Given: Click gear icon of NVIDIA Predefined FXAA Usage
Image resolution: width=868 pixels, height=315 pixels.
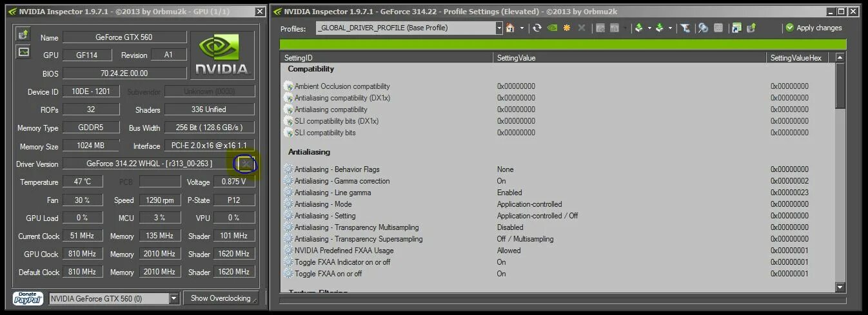Looking at the screenshot, I should click(x=288, y=251).
